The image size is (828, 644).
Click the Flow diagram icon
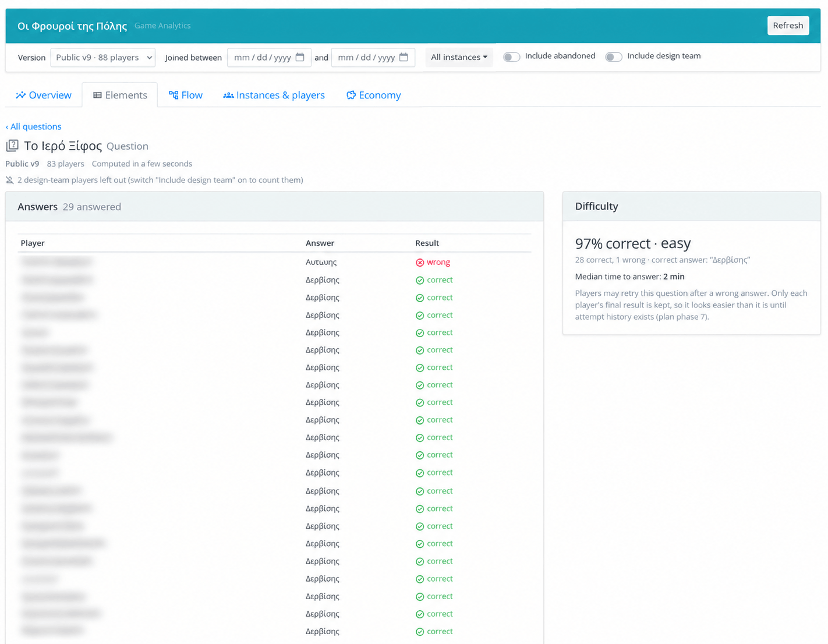pyautogui.click(x=174, y=95)
